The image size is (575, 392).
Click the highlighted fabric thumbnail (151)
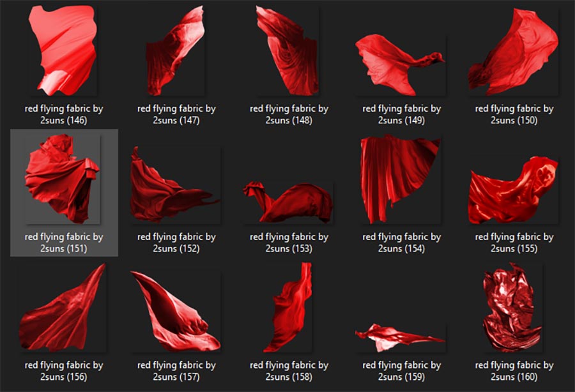pos(63,179)
